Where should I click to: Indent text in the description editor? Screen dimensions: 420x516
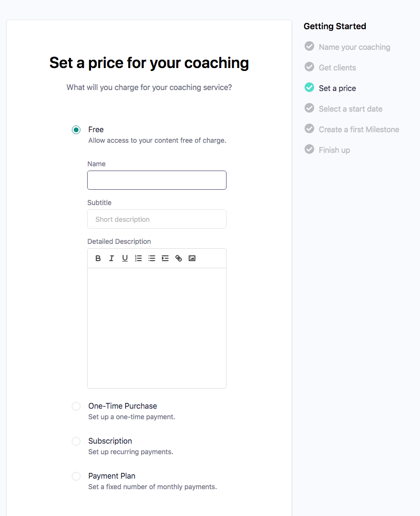[165, 258]
